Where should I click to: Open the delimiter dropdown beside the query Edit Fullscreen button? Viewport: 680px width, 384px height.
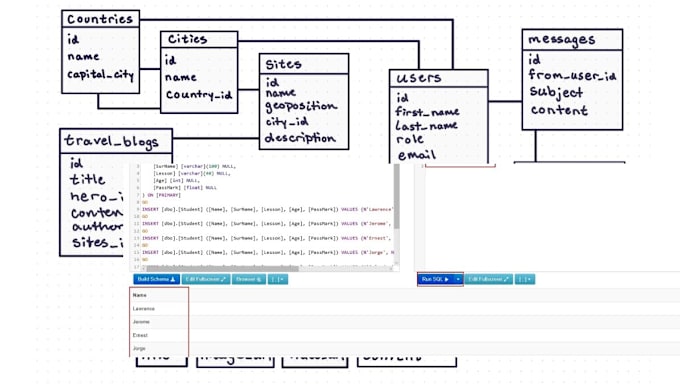(x=525, y=279)
